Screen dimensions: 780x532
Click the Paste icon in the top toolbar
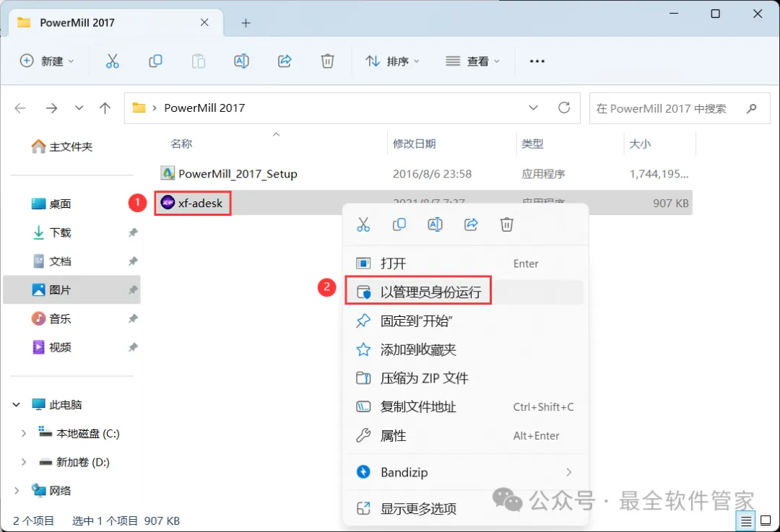coord(199,61)
